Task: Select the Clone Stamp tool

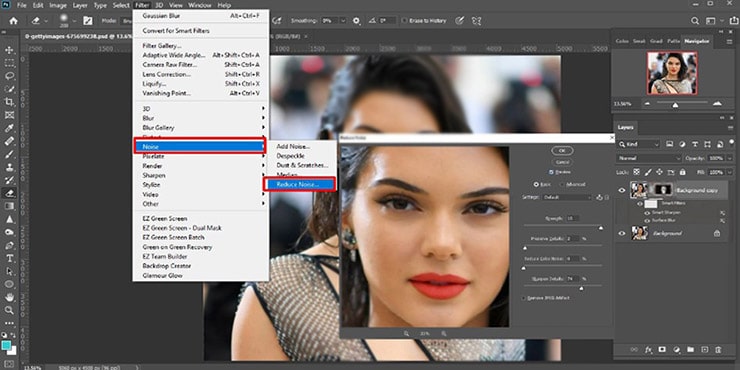Action: pos(9,167)
